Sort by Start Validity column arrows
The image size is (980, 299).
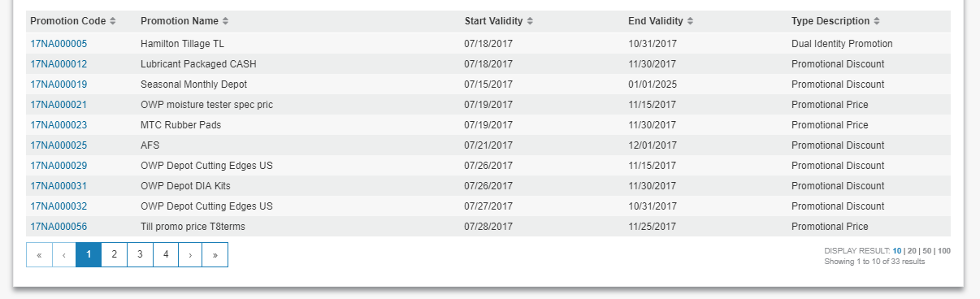pyautogui.click(x=530, y=21)
